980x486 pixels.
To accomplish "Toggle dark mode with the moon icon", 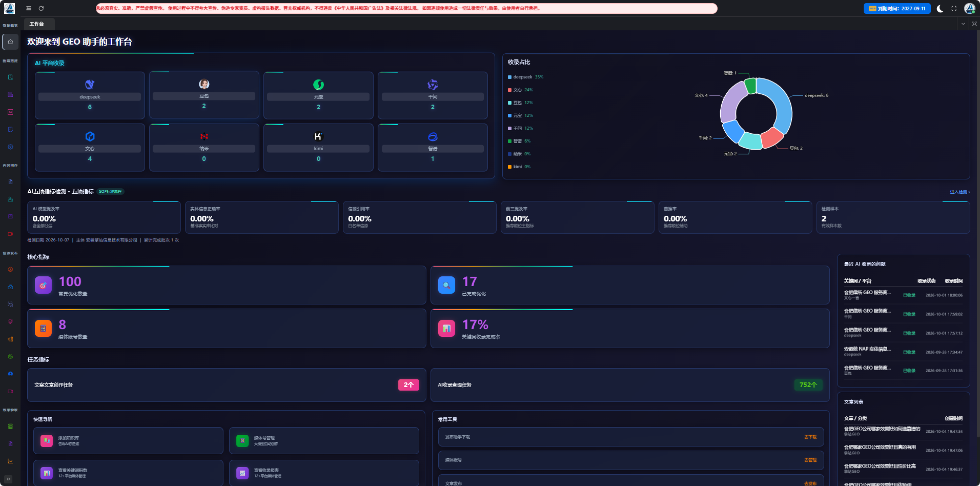I will (940, 8).
